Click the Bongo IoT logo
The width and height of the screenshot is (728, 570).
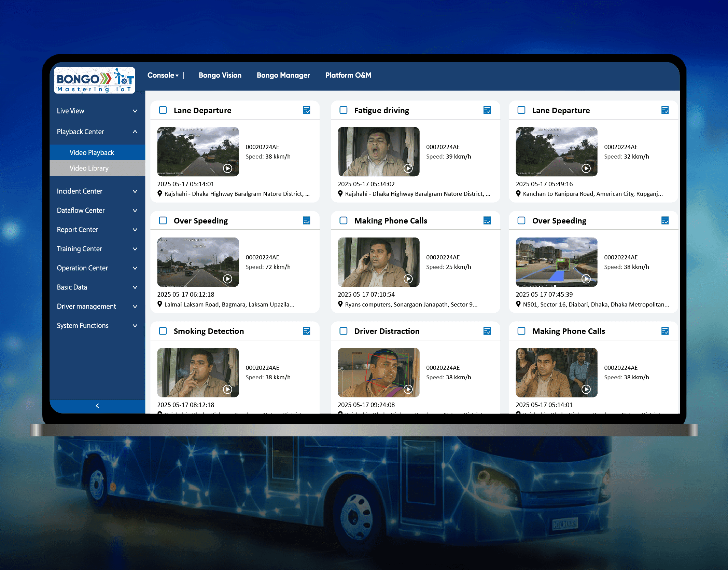click(95, 81)
